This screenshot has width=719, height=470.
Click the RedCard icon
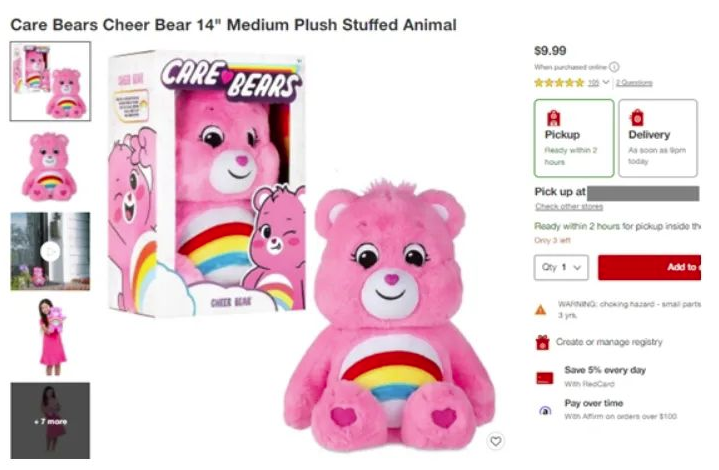coord(543,377)
